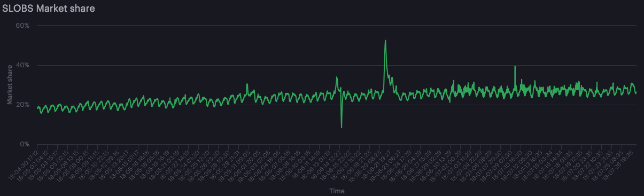Select the 40% y-axis label
Viewport: 644px width, 196px height.
22,65
